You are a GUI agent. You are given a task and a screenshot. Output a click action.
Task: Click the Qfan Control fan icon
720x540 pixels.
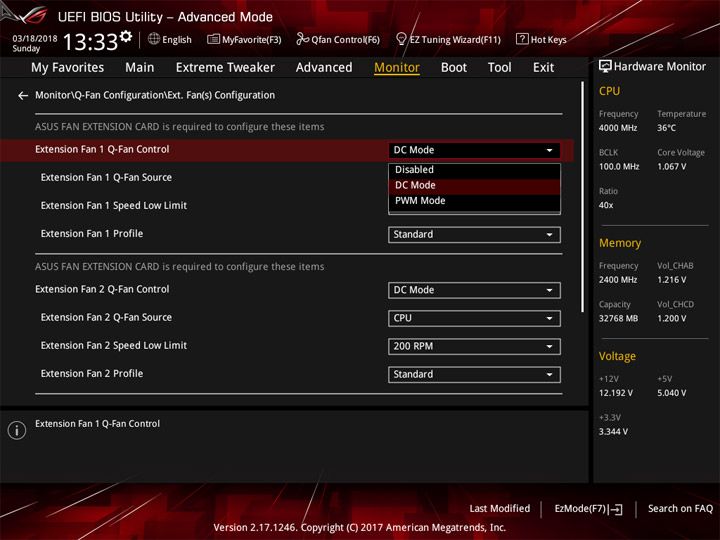point(302,39)
